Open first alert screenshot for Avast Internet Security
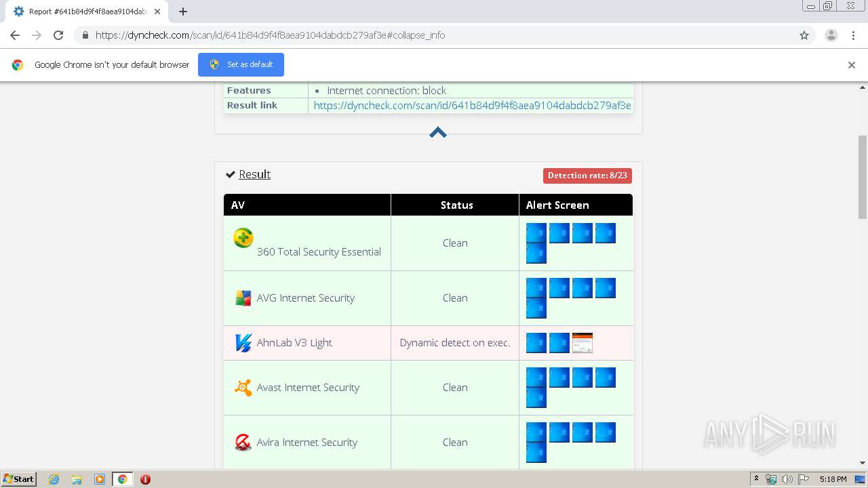The height and width of the screenshot is (488, 868). [536, 378]
